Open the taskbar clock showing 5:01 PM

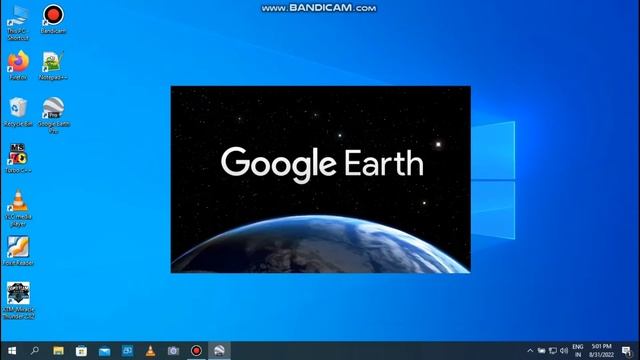[x=601, y=351]
